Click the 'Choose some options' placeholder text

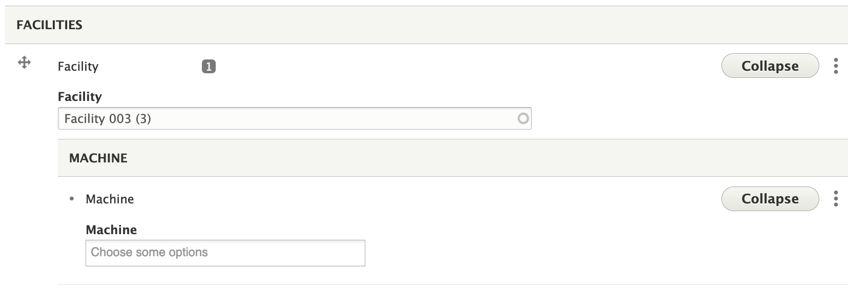149,253
